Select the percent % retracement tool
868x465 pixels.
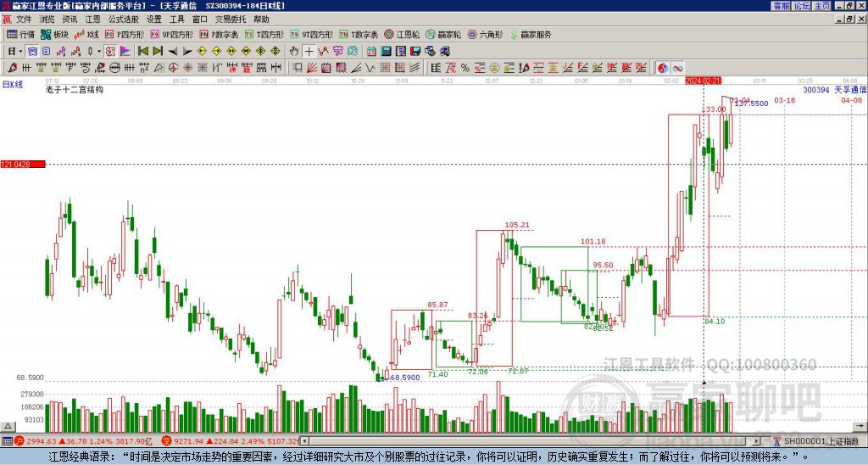(x=465, y=68)
